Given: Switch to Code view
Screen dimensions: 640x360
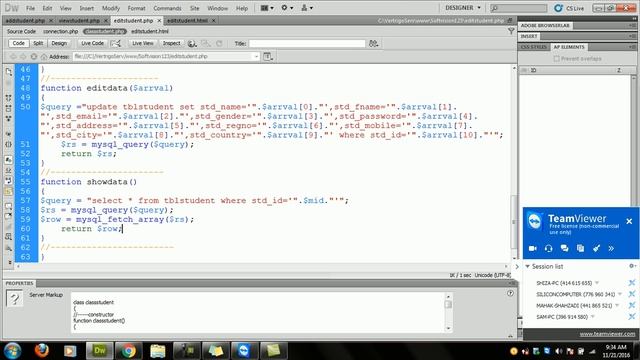Looking at the screenshot, I should (18, 43).
